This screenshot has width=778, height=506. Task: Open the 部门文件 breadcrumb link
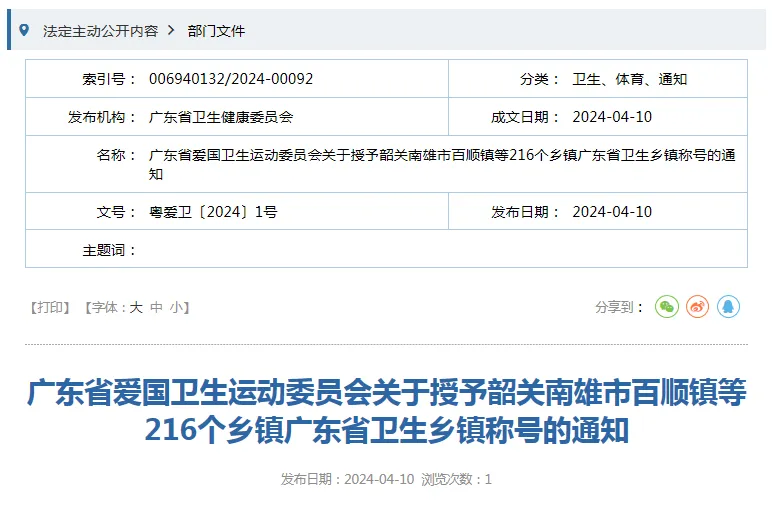216,31
